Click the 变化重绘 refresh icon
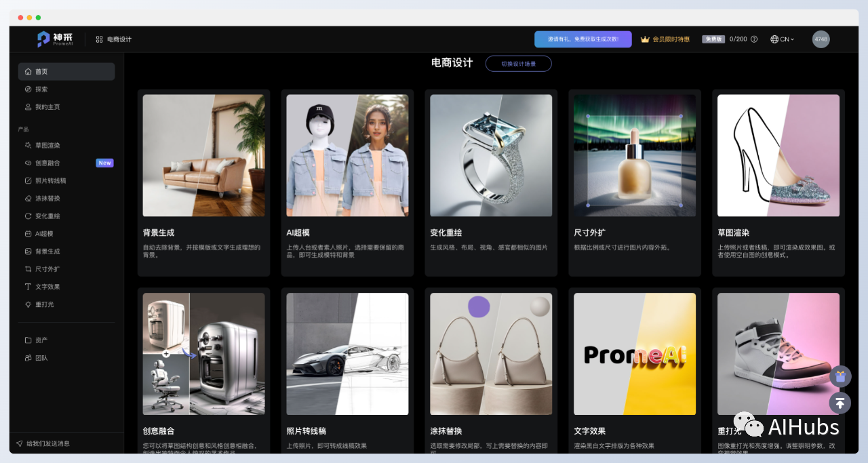 [x=28, y=216]
